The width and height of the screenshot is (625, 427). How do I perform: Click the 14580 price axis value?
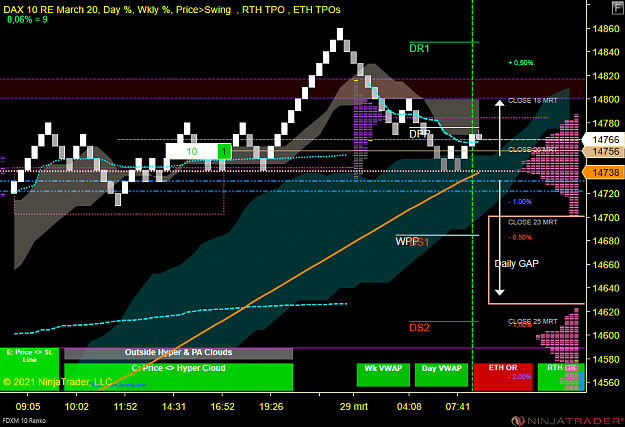tap(606, 359)
